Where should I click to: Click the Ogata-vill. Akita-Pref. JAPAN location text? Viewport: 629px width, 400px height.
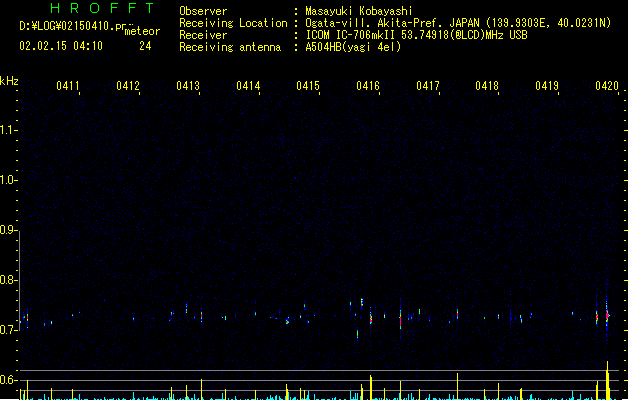pos(458,23)
